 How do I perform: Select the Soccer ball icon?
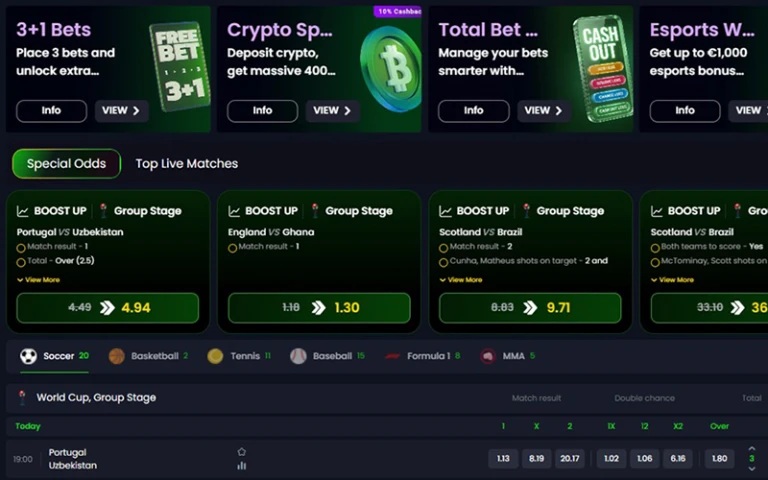tap(28, 356)
